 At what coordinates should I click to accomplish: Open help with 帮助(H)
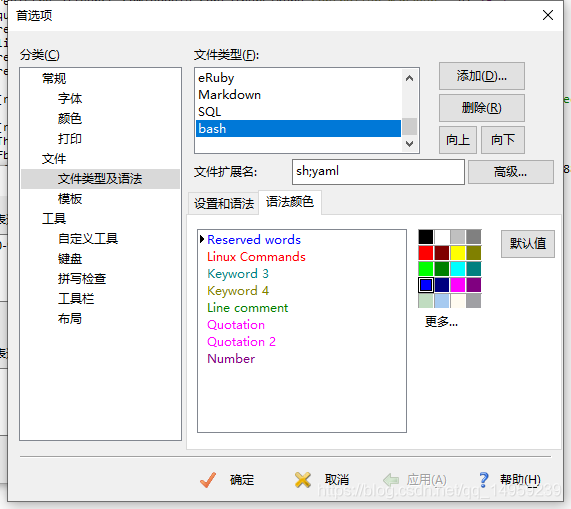(x=509, y=480)
